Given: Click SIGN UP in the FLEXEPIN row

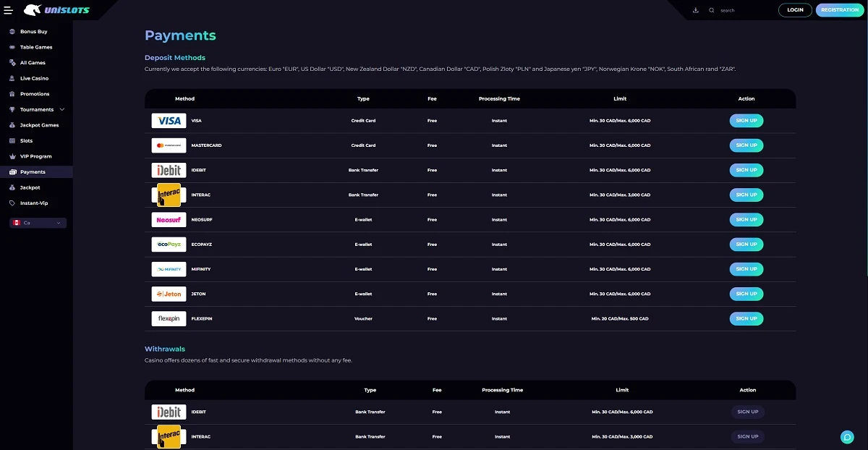Looking at the screenshot, I should [x=746, y=318].
